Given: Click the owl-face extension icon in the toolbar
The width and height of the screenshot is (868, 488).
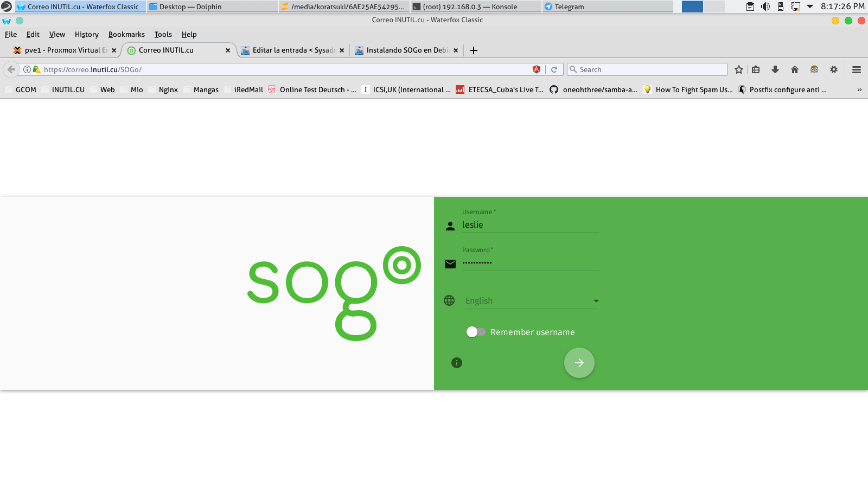Looking at the screenshot, I should click(814, 69).
